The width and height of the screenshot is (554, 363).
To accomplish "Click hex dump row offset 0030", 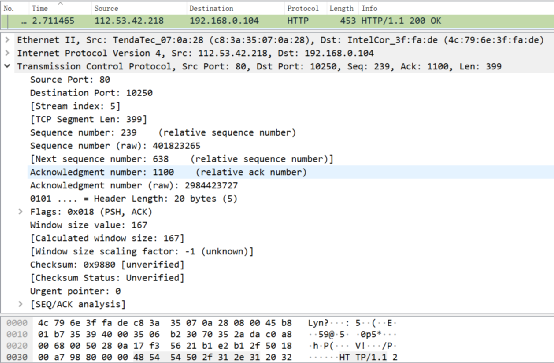I will tap(17, 357).
